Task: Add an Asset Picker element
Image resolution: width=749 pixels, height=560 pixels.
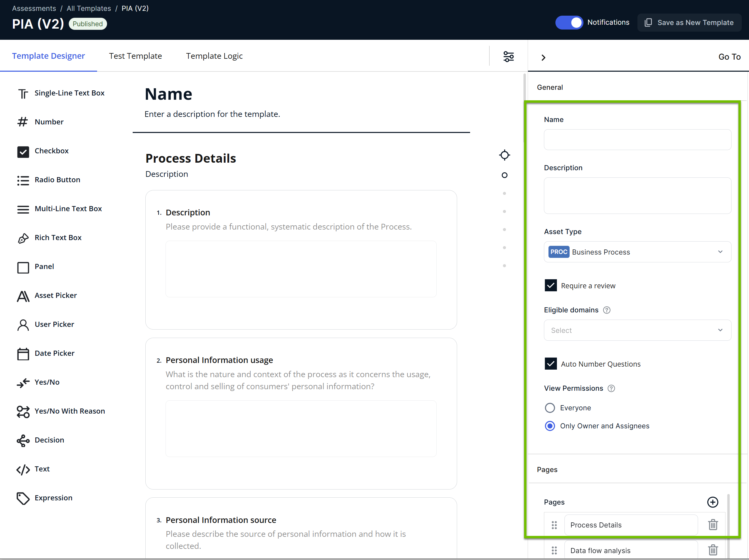Action: click(55, 296)
